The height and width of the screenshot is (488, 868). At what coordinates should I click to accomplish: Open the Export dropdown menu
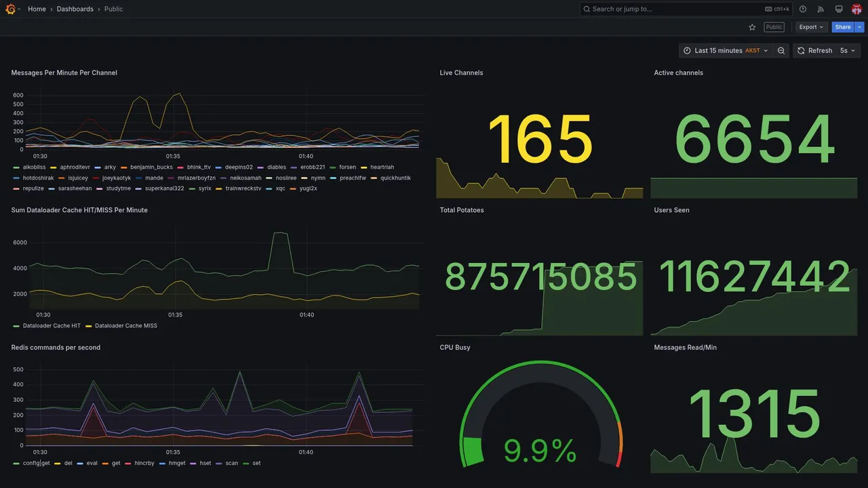(x=812, y=27)
